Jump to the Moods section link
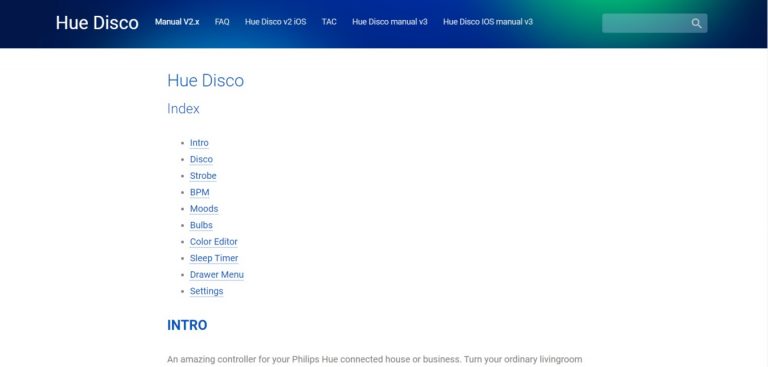The image size is (768, 367). (x=204, y=209)
